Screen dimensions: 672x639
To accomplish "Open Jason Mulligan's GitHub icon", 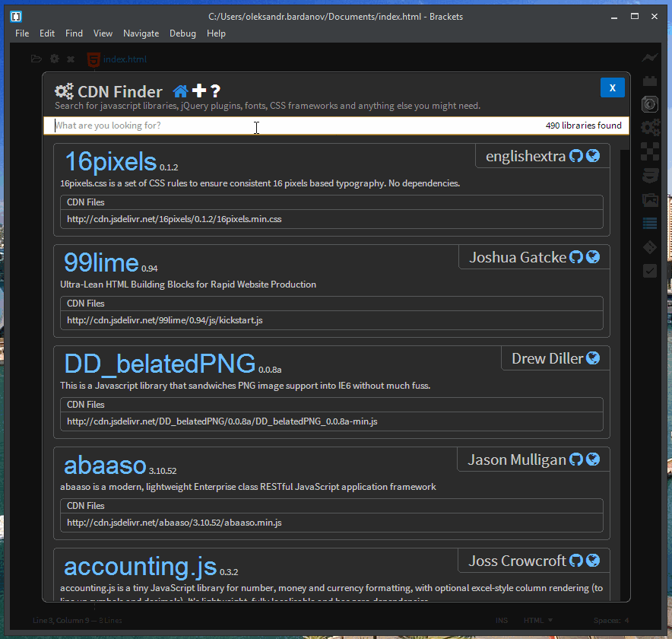I will [x=576, y=459].
